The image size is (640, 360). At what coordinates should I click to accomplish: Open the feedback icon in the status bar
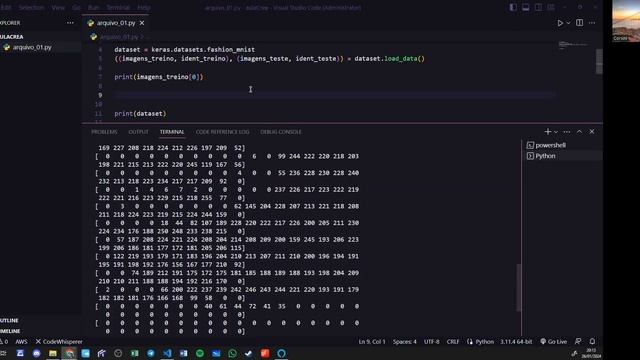click(578, 342)
